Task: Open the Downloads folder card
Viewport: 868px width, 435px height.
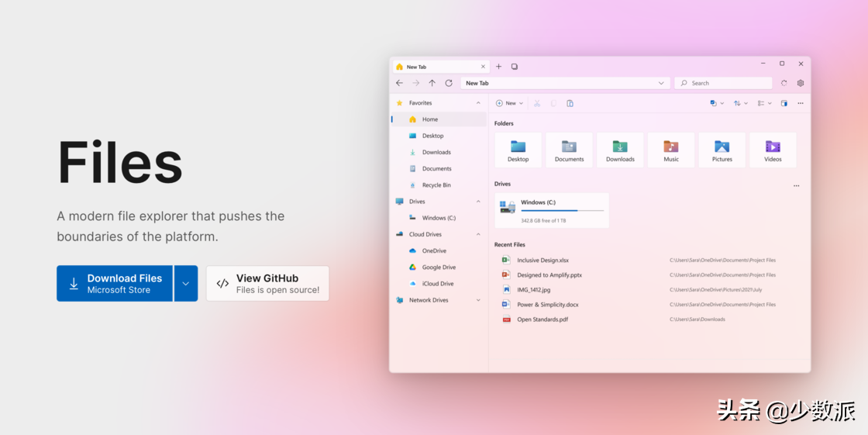Action: pyautogui.click(x=620, y=150)
